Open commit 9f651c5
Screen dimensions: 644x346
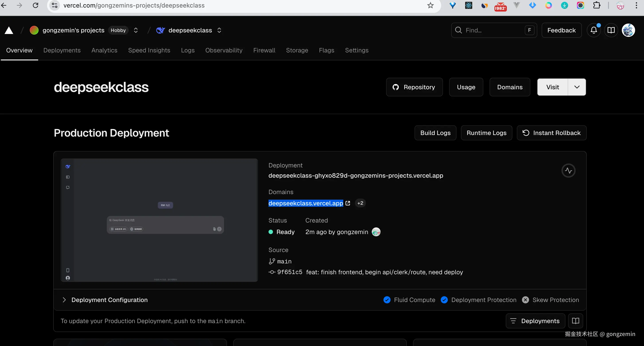290,272
